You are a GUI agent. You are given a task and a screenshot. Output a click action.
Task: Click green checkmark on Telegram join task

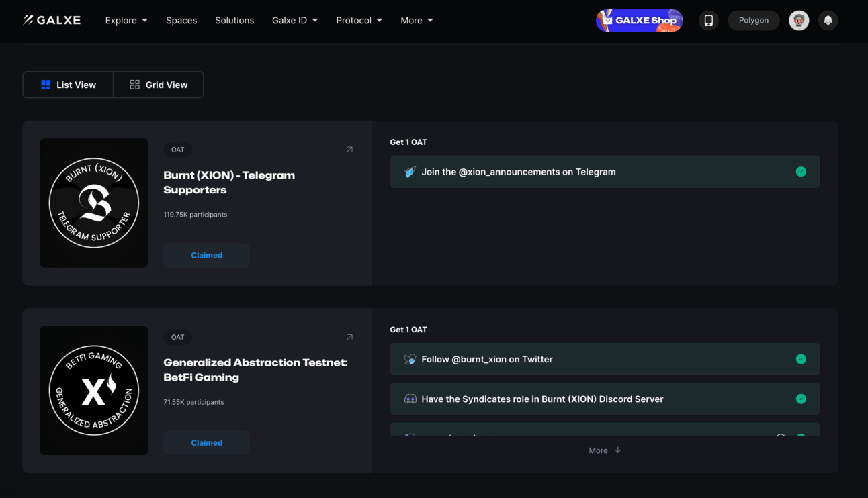[x=801, y=172]
